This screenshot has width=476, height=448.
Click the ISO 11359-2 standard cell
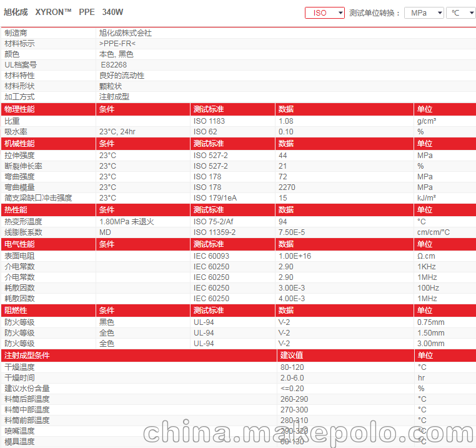(215, 232)
